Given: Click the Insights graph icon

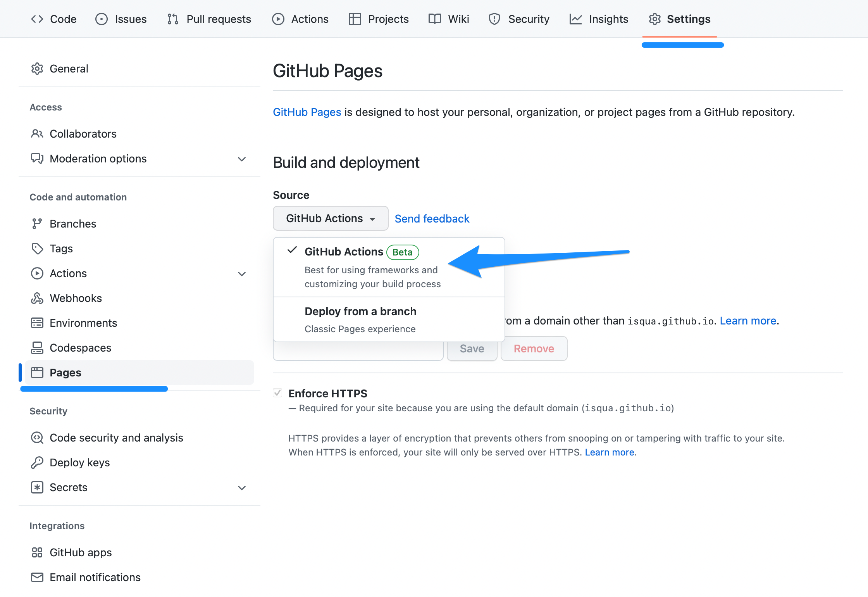Looking at the screenshot, I should (575, 19).
